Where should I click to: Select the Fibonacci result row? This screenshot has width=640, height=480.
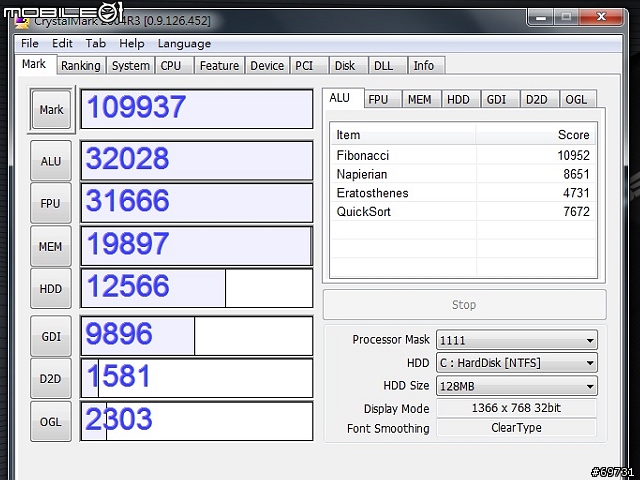click(x=463, y=156)
